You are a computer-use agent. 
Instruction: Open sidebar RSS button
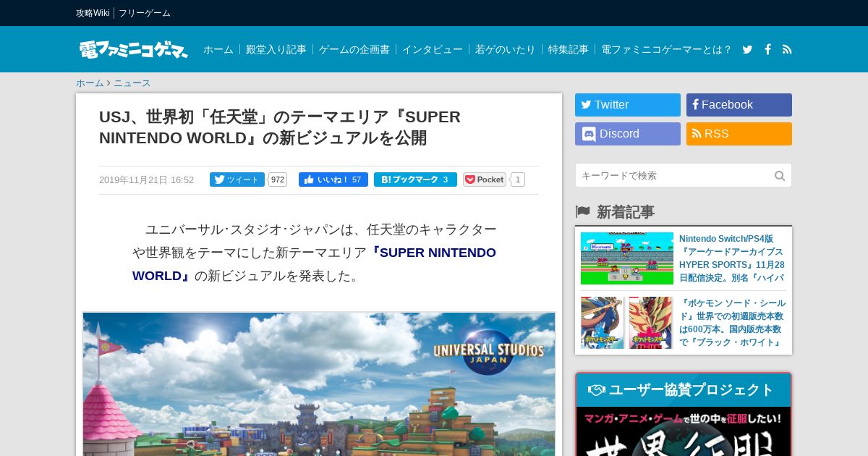click(739, 134)
